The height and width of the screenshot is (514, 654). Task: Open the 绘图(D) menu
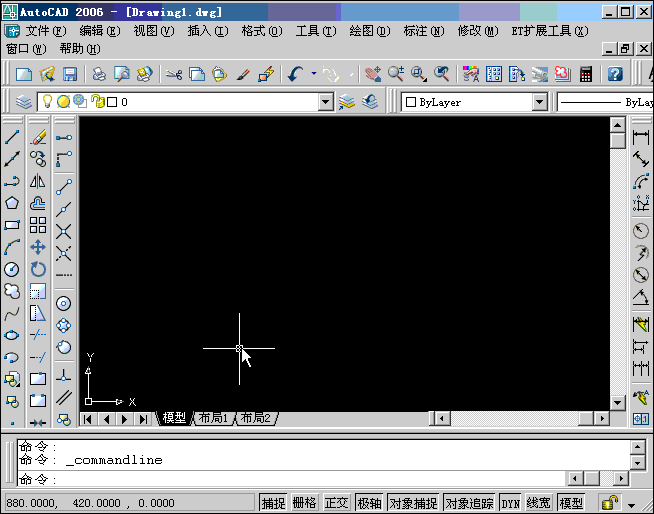click(370, 31)
